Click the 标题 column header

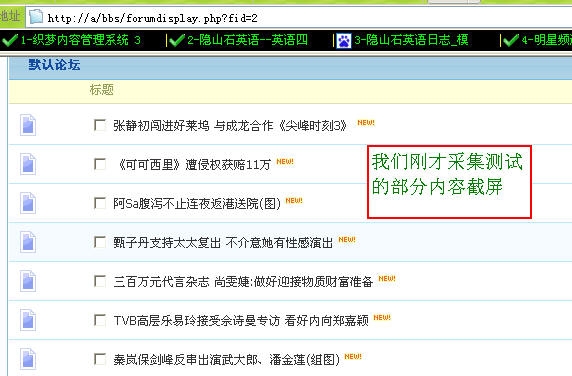101,89
